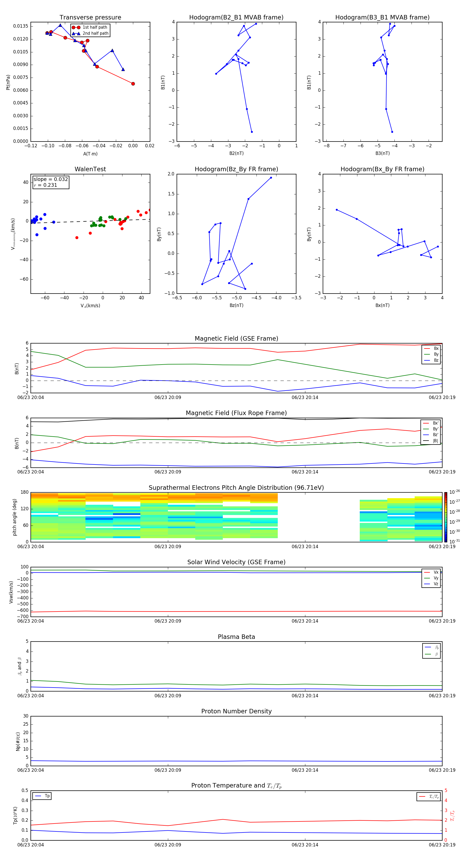
Task: Select the 'Plasma Beta' panel title
Action: (236, 637)
